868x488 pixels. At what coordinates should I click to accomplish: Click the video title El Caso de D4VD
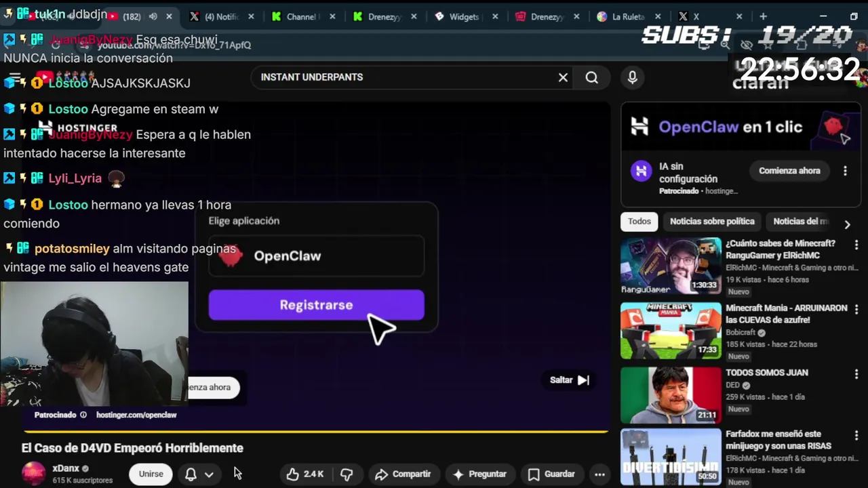point(132,448)
